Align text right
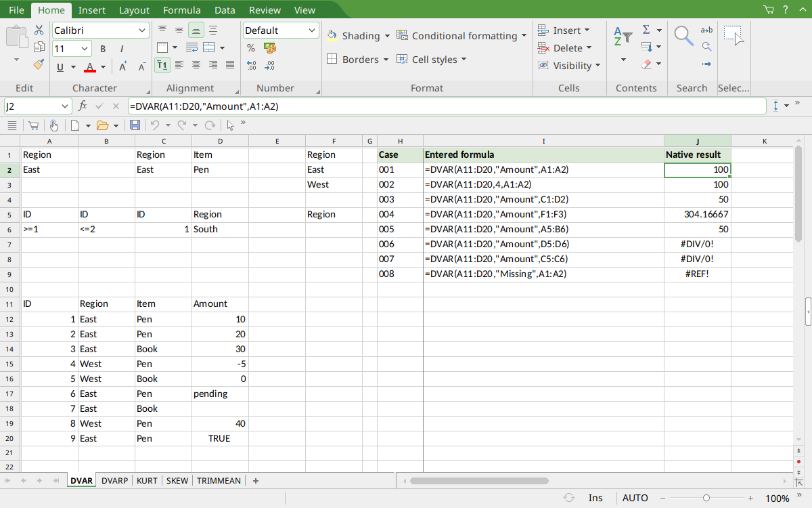This screenshot has width=812, height=508. (213, 65)
